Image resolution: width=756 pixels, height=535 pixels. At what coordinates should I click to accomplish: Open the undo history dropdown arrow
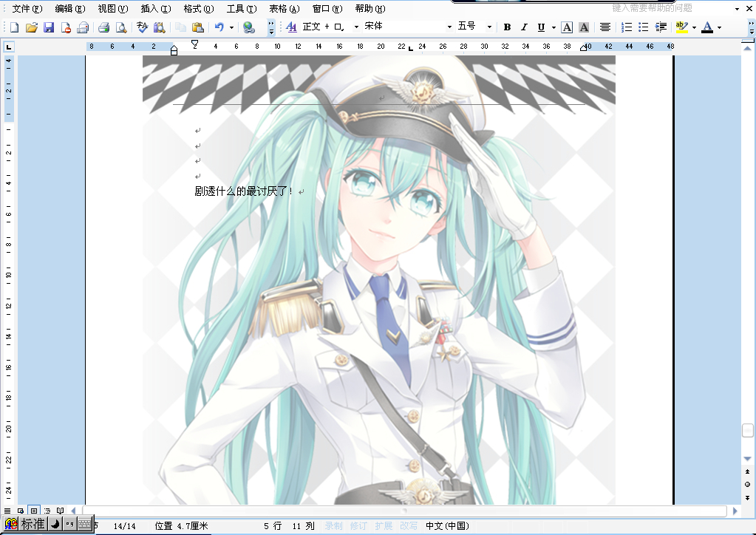232,27
